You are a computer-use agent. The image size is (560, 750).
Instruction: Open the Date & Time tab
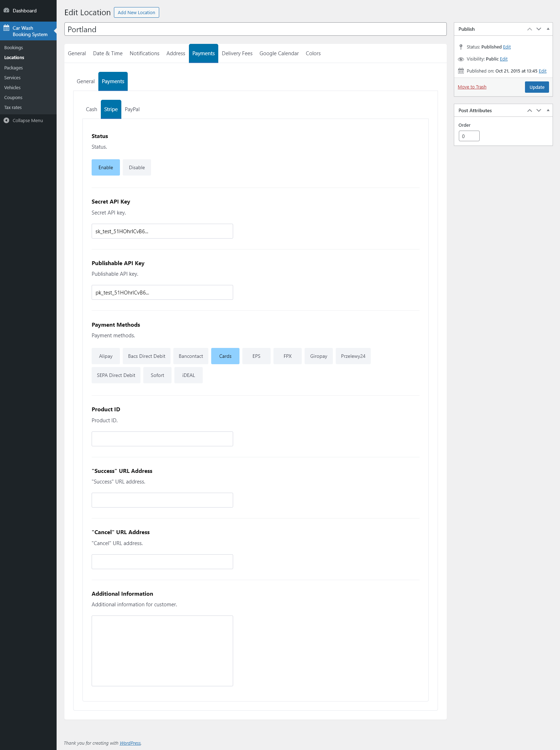click(x=108, y=53)
